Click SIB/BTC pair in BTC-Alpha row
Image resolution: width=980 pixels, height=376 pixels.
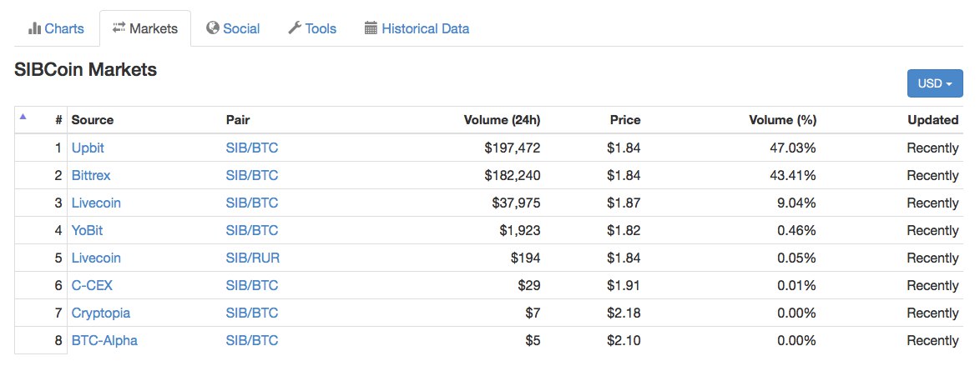click(x=252, y=340)
